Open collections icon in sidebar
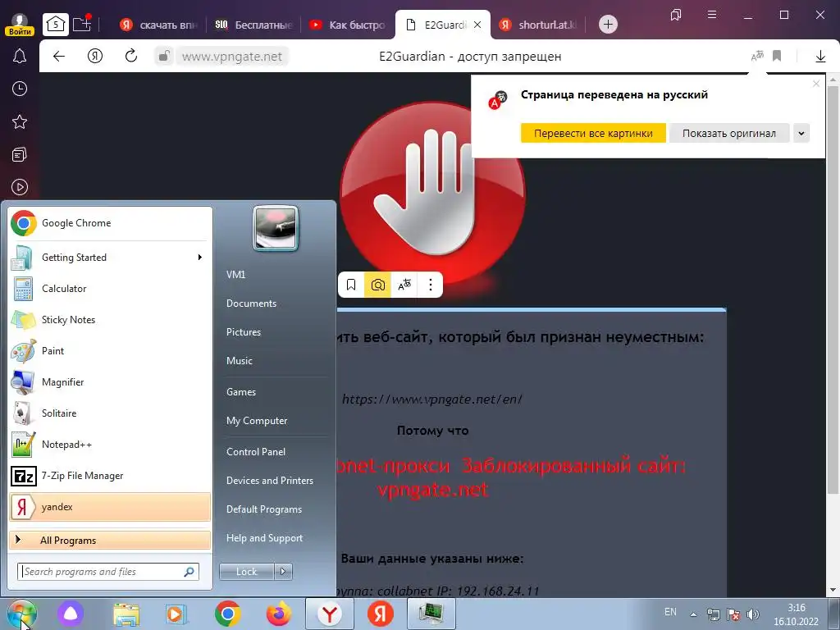Viewport: 840px width, 630px height. (x=20, y=155)
